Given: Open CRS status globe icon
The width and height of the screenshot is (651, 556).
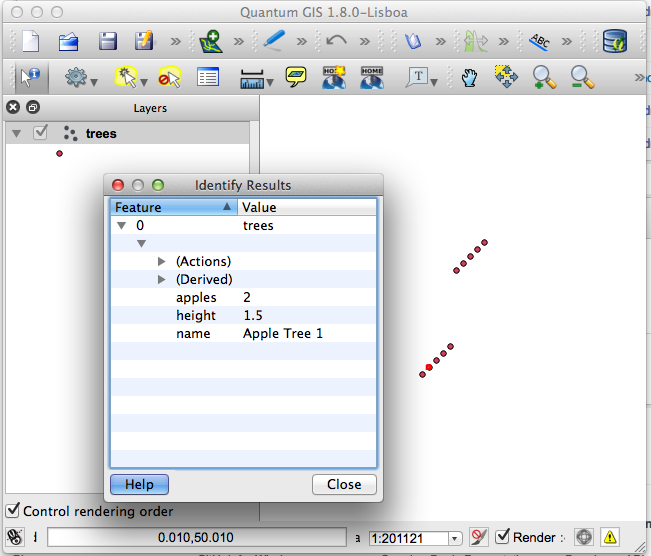Looking at the screenshot, I should (584, 537).
